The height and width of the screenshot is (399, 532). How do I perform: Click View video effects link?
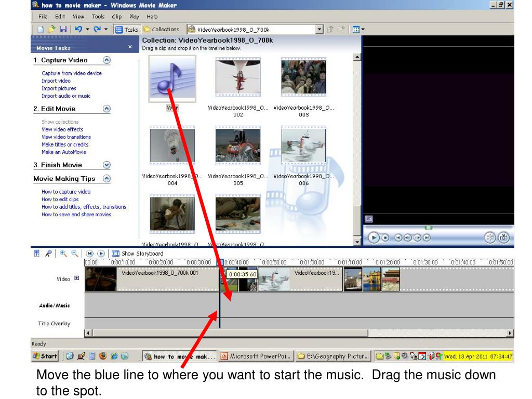coord(62,129)
